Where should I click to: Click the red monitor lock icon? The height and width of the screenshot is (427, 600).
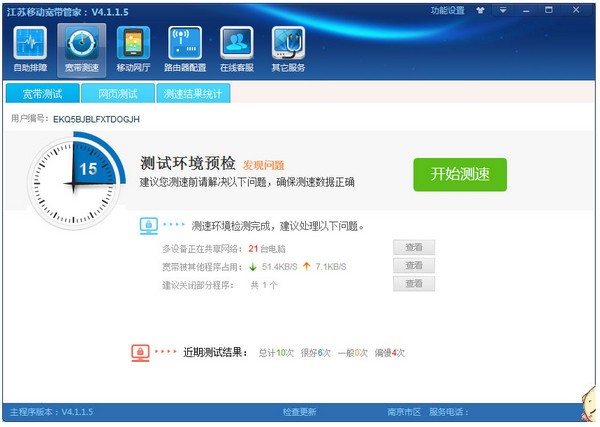pos(140,353)
